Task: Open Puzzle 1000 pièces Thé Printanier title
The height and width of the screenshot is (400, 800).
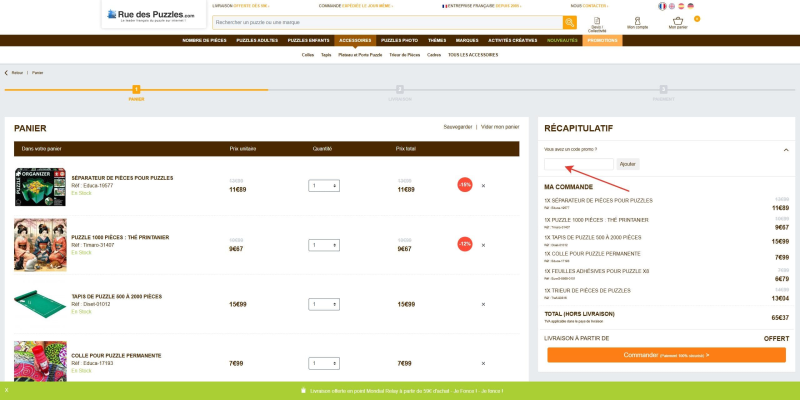Action: coord(120,237)
